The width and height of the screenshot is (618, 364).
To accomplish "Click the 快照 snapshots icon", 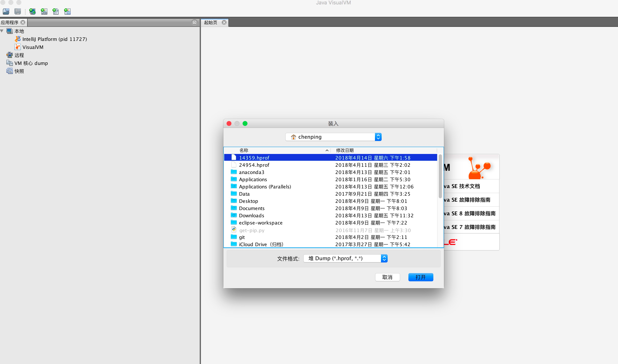I will tap(9, 71).
